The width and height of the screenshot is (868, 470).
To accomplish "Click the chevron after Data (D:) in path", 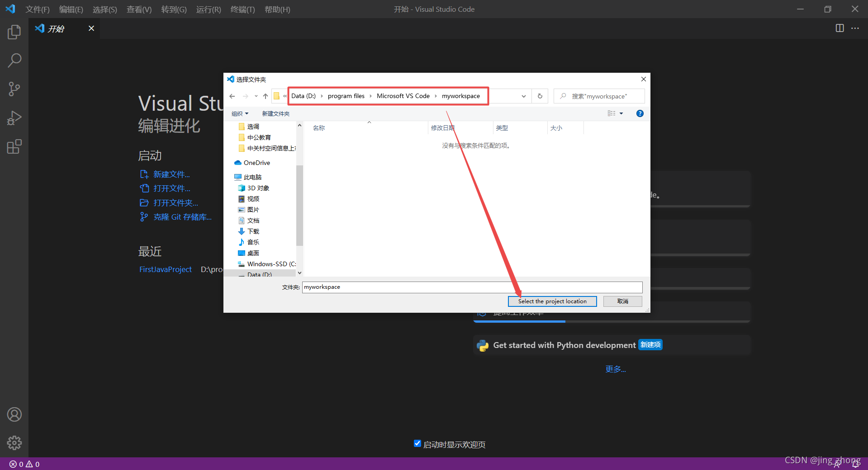I will tap(322, 96).
